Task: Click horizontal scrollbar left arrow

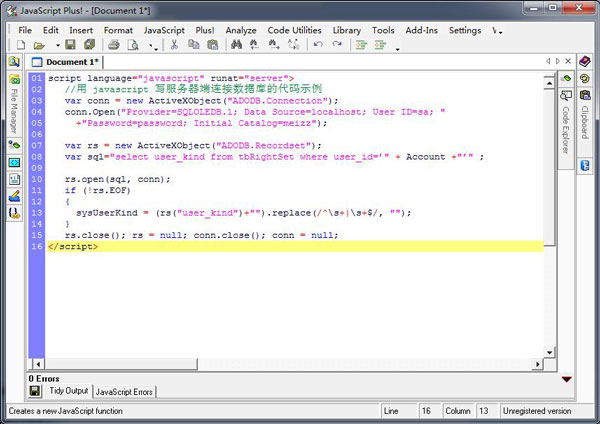Action: click(38, 364)
